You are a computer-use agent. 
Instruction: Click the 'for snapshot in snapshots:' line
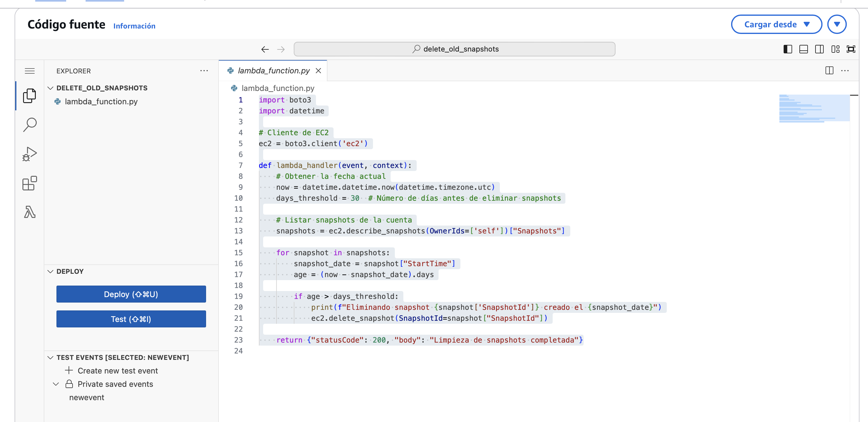tap(333, 253)
